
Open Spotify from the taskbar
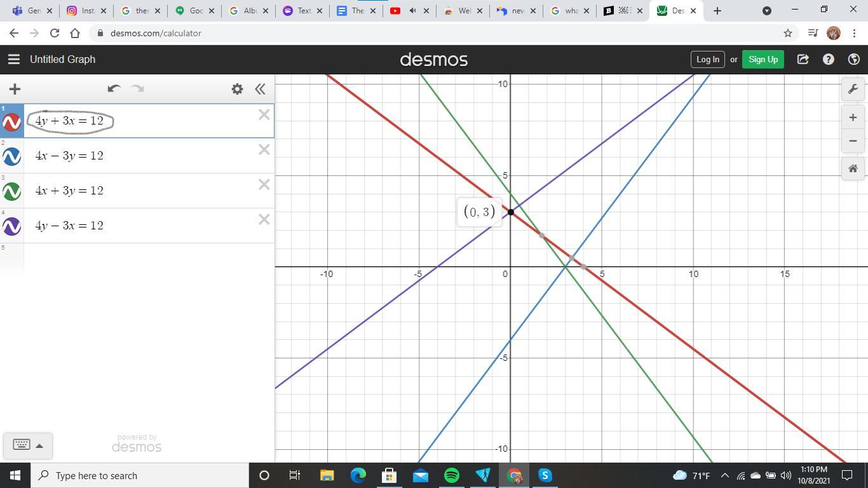(x=452, y=475)
